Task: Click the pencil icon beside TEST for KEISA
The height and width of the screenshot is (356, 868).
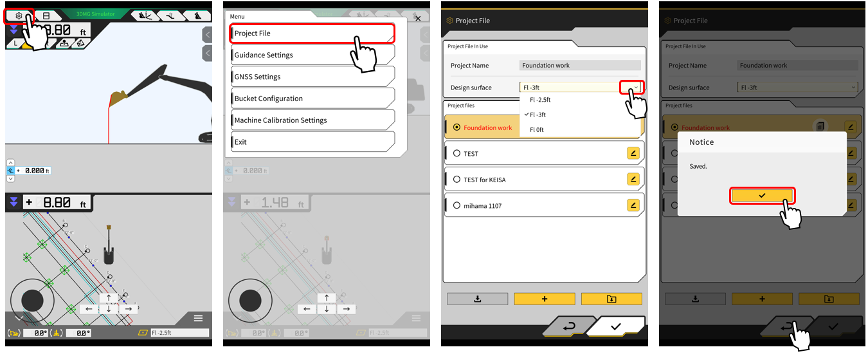Action: click(633, 179)
